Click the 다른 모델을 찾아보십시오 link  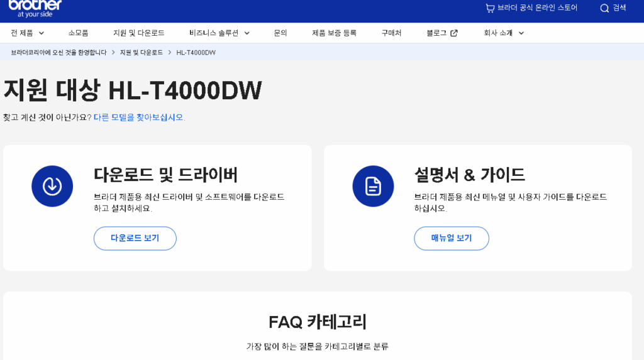tap(138, 117)
